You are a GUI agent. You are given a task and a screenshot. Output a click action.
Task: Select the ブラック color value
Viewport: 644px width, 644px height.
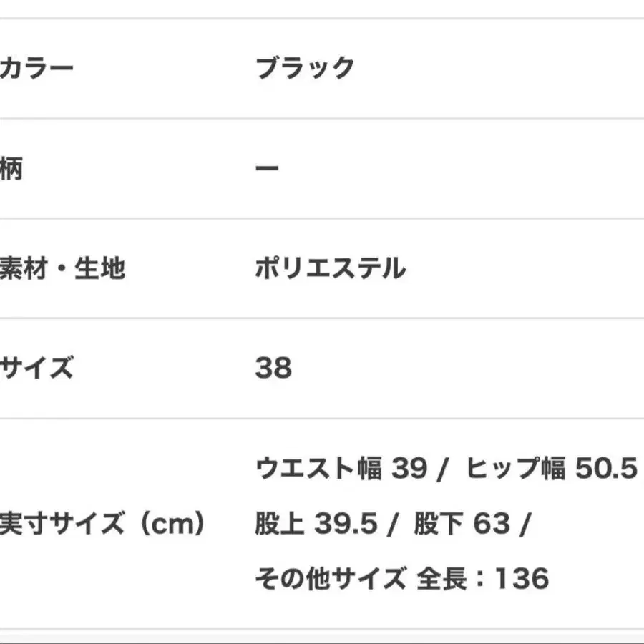pos(305,68)
